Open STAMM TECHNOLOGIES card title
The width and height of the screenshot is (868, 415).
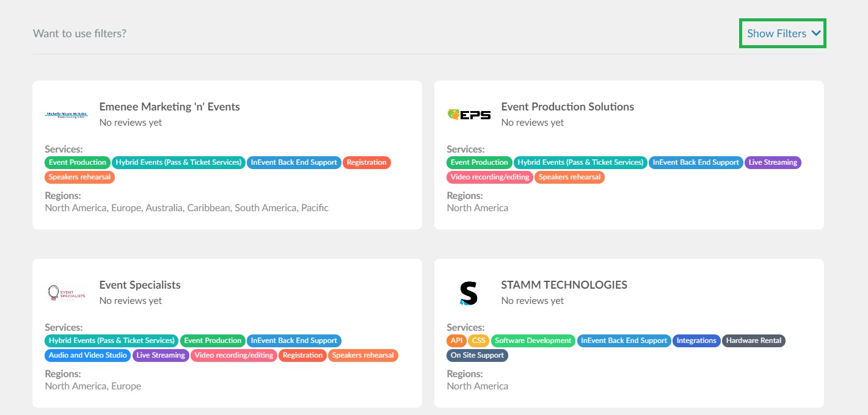click(564, 285)
